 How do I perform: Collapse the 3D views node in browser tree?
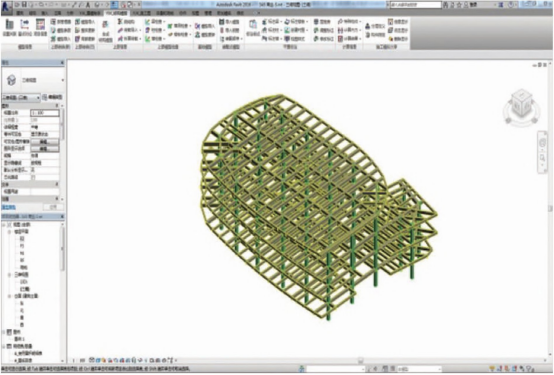10,274
